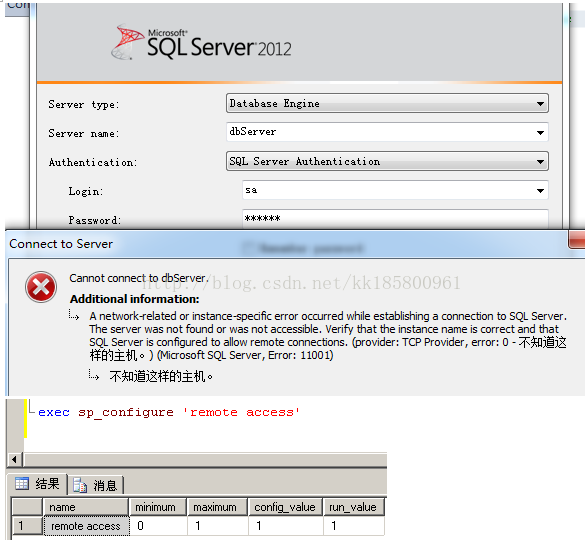The width and height of the screenshot is (585, 544).
Task: Click the 'Additional information:' heading
Action: tap(134, 299)
